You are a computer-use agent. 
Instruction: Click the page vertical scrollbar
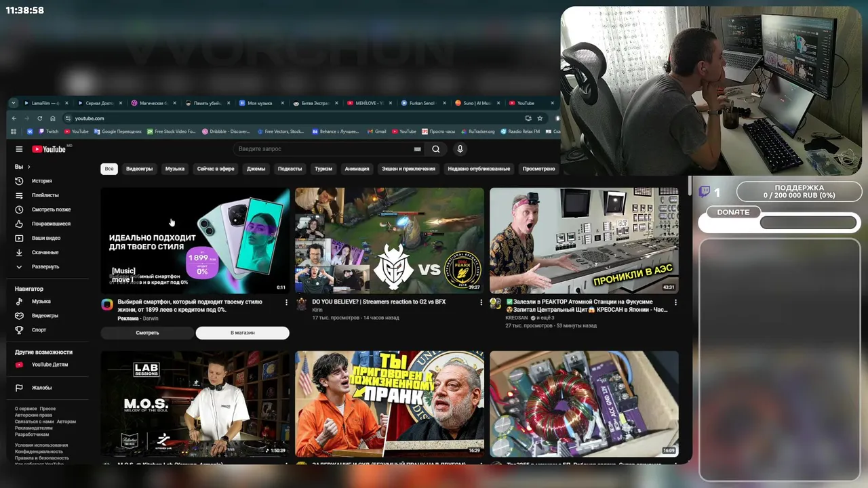(690, 186)
